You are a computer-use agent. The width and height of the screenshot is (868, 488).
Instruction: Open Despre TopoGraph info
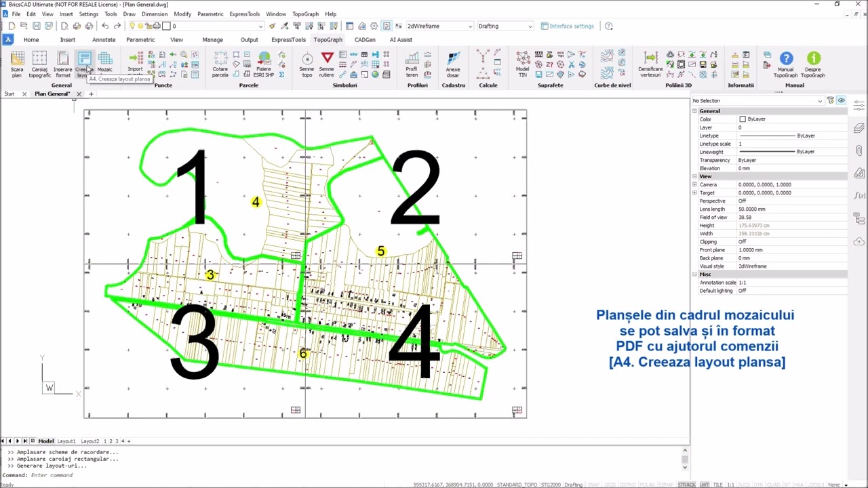click(813, 64)
